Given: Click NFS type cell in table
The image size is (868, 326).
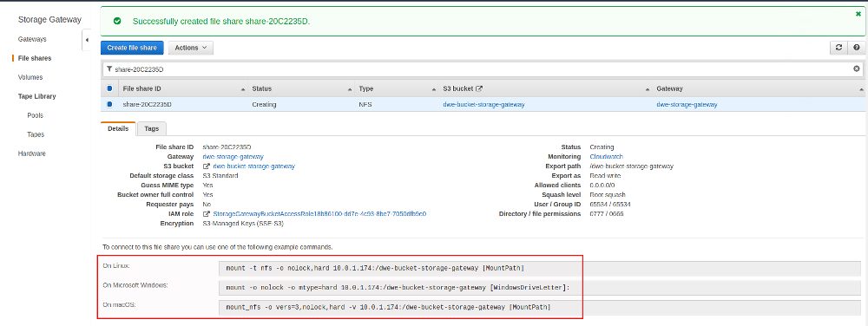Looking at the screenshot, I should coord(365,104).
